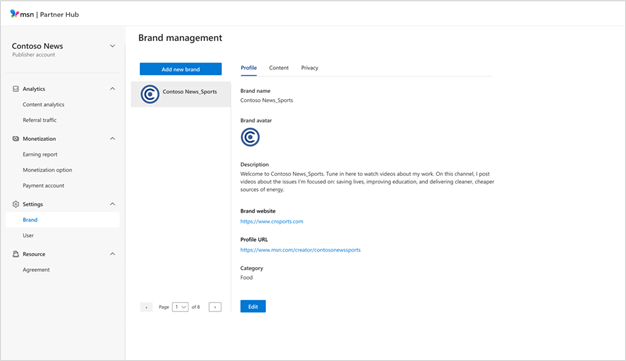
Task: Switch to the Profile tab
Action: 249,68
